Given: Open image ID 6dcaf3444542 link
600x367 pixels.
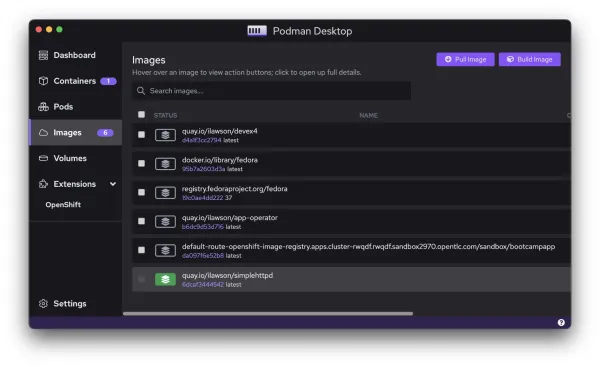Looking at the screenshot, I should (203, 285).
